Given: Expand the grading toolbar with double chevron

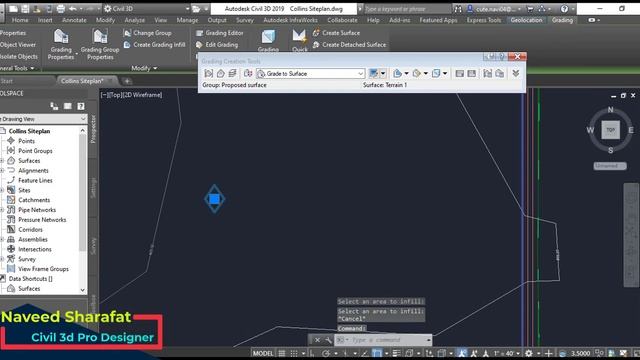Looking at the screenshot, I should [x=516, y=73].
